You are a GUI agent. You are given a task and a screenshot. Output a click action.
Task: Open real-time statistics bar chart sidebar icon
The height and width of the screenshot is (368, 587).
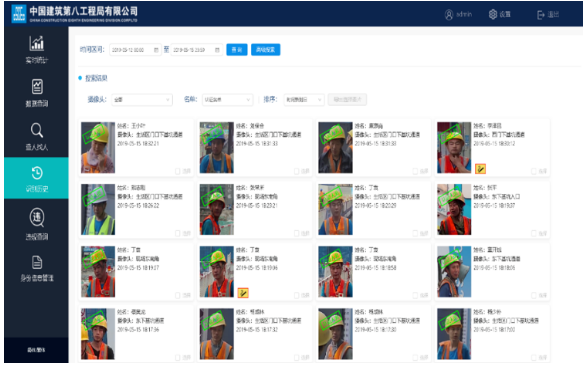click(x=37, y=44)
